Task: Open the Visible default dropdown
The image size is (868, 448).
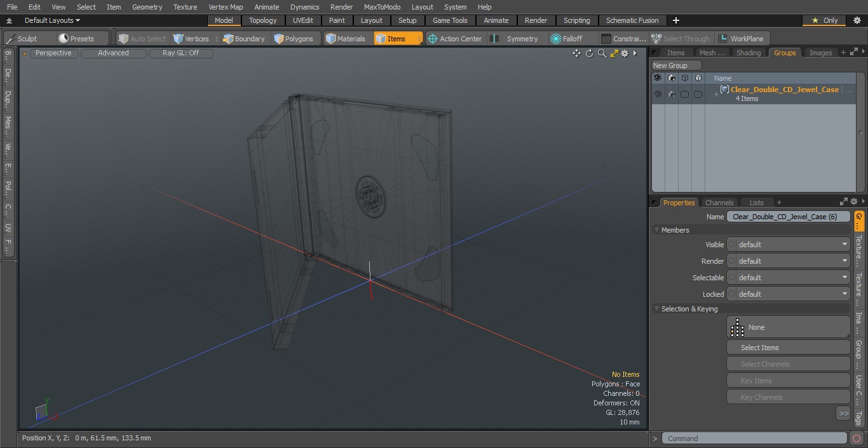Action: pyautogui.click(x=788, y=245)
